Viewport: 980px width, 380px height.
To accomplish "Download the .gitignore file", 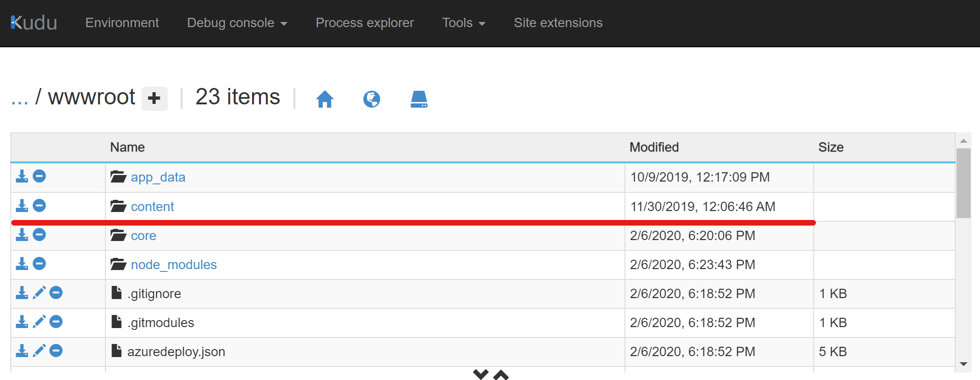I will [x=22, y=293].
